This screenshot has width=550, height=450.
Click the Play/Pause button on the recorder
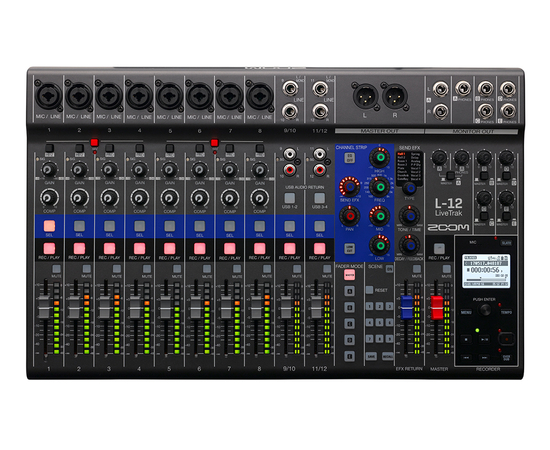[484, 339]
